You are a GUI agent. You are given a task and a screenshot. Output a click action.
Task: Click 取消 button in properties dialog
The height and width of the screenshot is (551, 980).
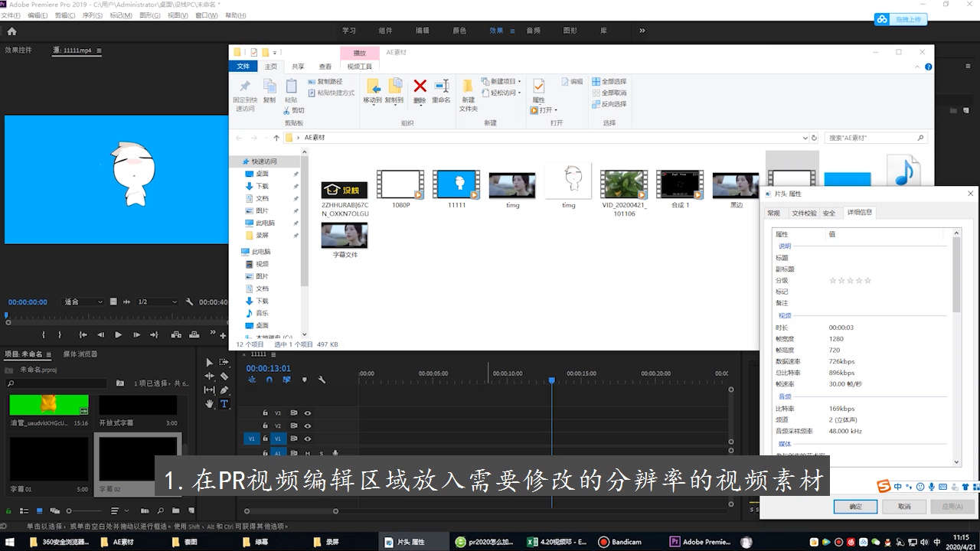pos(904,507)
